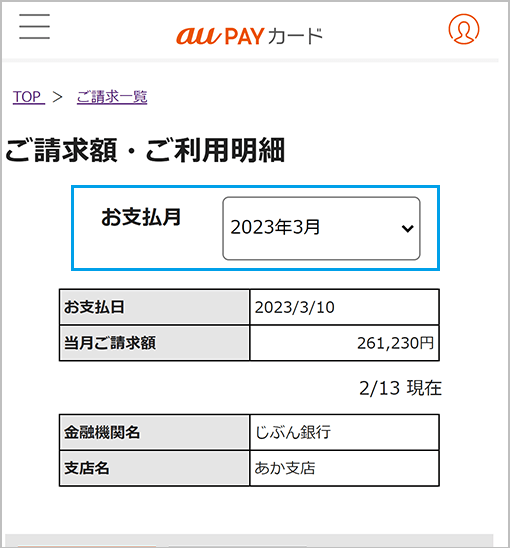
Task: Select the branch value あか支店
Action: (x=285, y=468)
